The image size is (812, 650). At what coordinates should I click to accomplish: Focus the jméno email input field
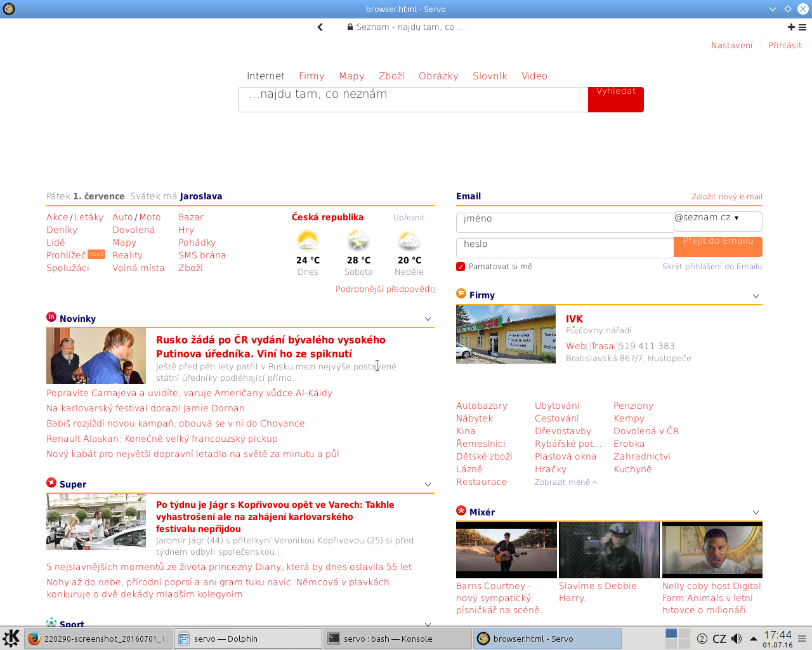[x=565, y=223]
